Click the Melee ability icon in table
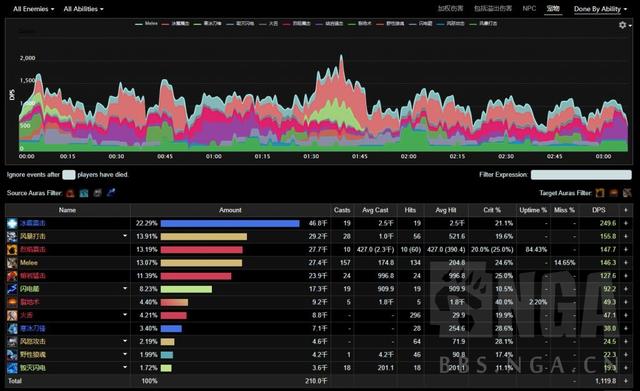The image size is (640, 391). click(12, 262)
